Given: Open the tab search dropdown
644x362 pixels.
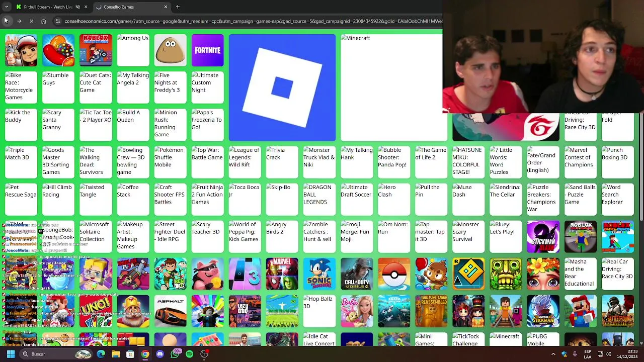Looking at the screenshot, I should coord(7,7).
